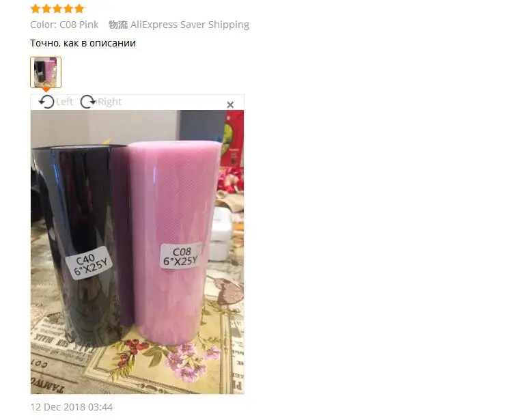The width and height of the screenshot is (517, 420).
Task: Close the enlarged review photo viewer
Action: pos(230,105)
